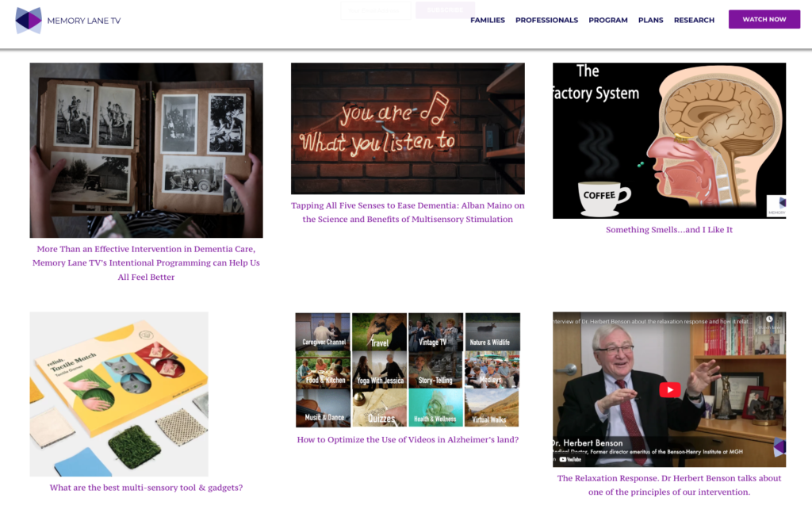812x513 pixels.
Task: Open 'How to Optimize the Use of Videos' link
Action: click(x=408, y=439)
